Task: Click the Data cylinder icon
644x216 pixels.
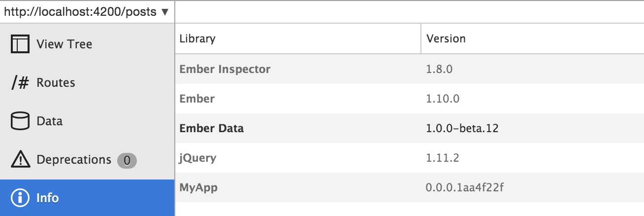Action: coord(20,121)
